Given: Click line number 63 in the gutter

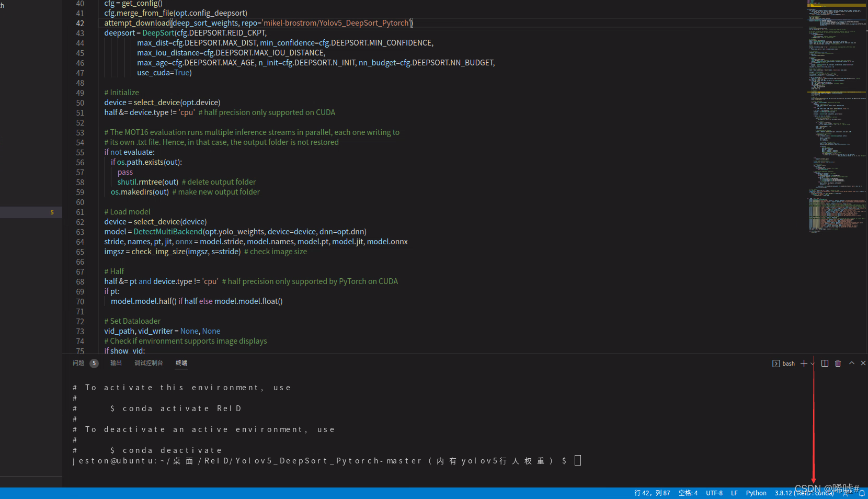Looking at the screenshot, I should pos(80,232).
